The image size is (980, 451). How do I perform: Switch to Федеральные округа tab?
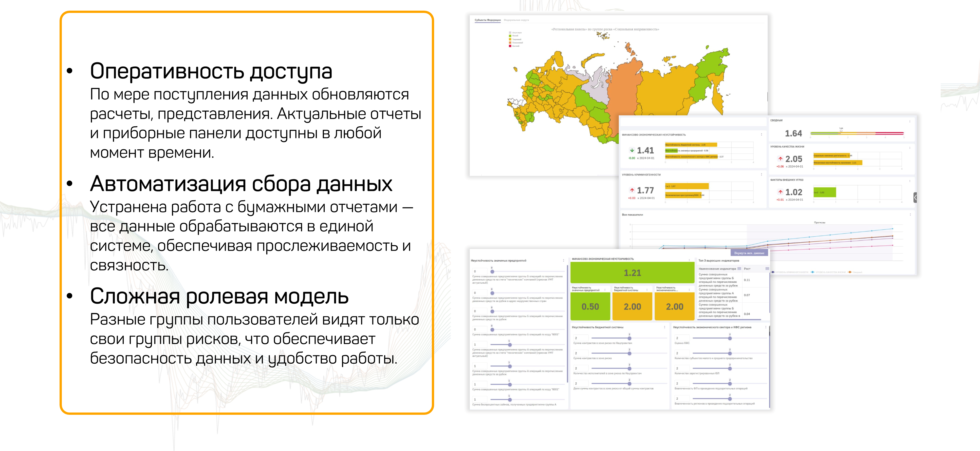[x=516, y=20]
